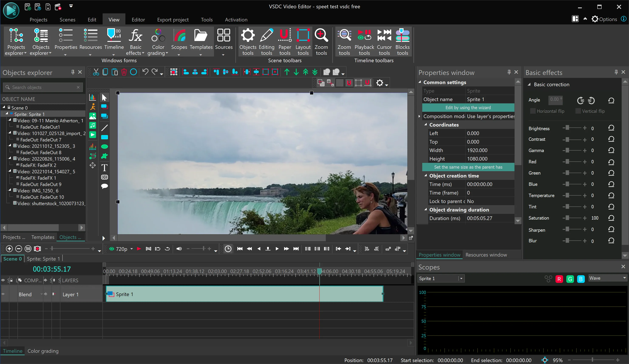Open the Export project menu
Image resolution: width=629 pixels, height=364 pixels.
coord(173,20)
